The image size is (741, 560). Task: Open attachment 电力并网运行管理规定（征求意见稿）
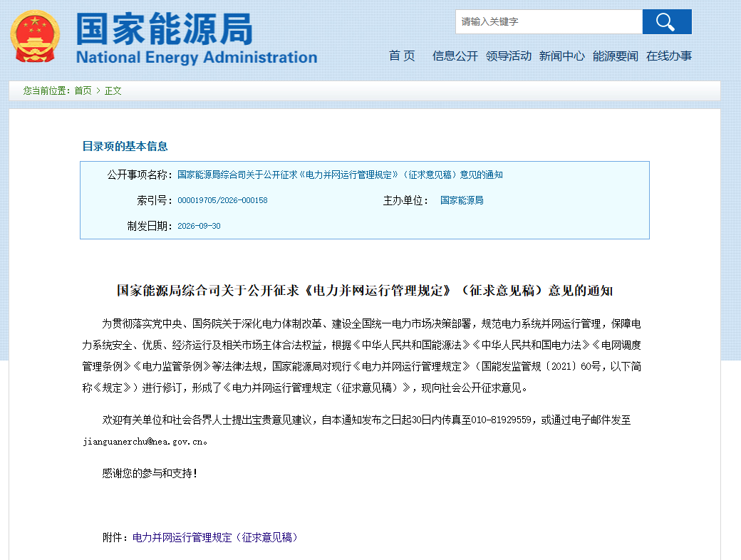click(216, 537)
